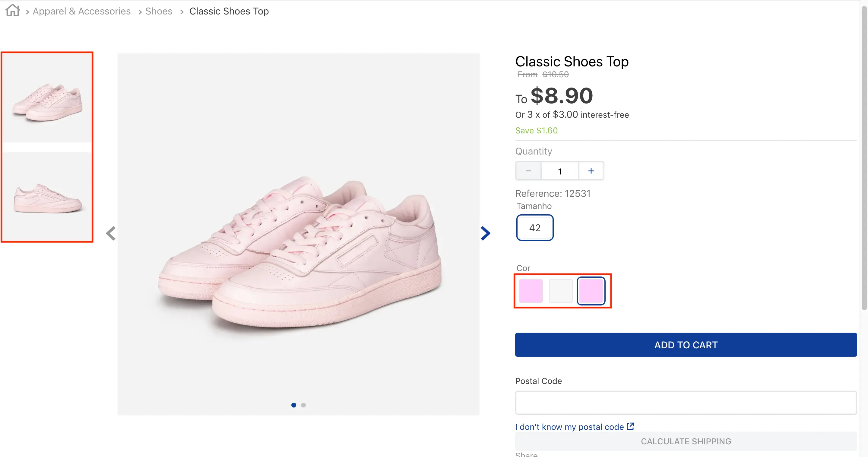Image resolution: width=868 pixels, height=457 pixels.
Task: Select the white color option
Action: pos(561,291)
